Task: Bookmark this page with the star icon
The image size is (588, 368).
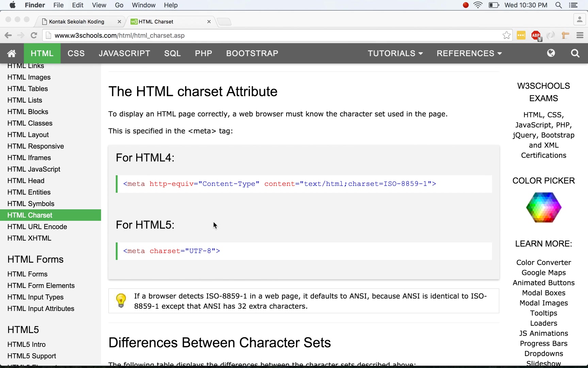Action: coord(506,35)
